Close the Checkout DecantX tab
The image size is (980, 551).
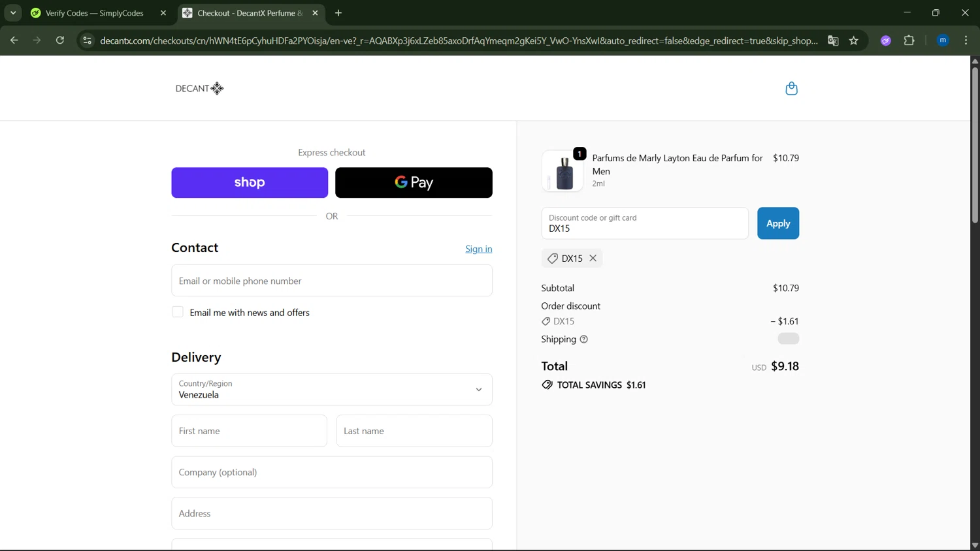315,13
